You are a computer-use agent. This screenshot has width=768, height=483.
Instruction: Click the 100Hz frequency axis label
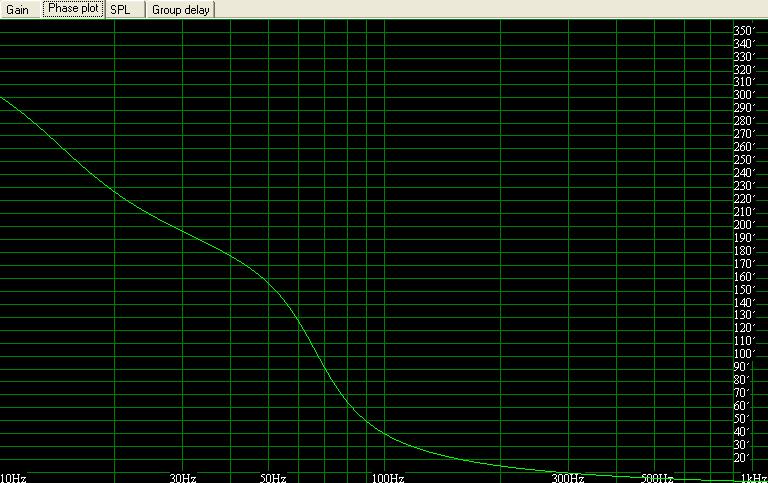(x=387, y=477)
